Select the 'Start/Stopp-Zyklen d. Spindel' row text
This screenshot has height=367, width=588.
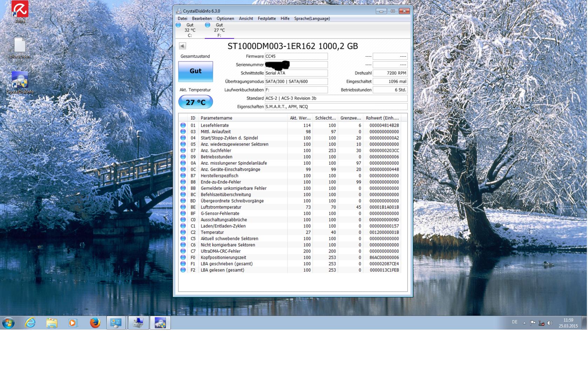coord(229,138)
